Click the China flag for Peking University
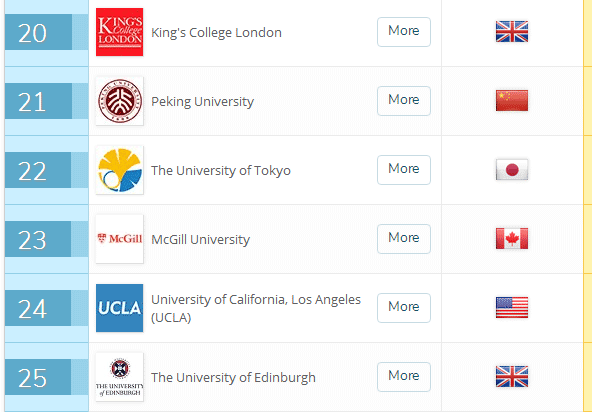Viewport: 592px width, 412px height. point(512,100)
